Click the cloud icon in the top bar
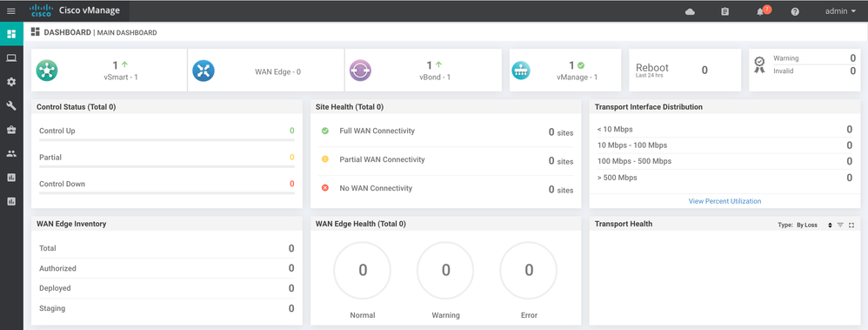 click(x=690, y=11)
